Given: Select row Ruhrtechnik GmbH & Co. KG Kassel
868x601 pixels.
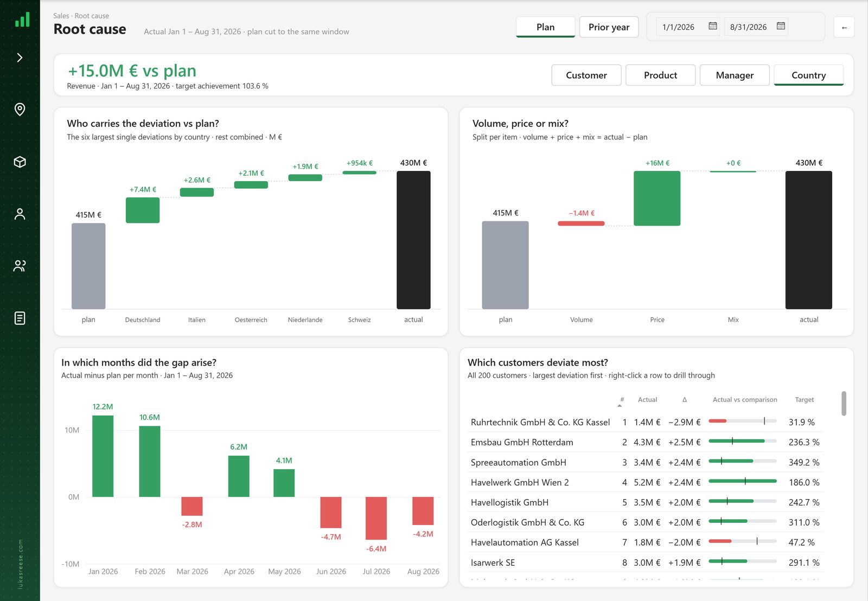Looking at the screenshot, I should [x=646, y=422].
